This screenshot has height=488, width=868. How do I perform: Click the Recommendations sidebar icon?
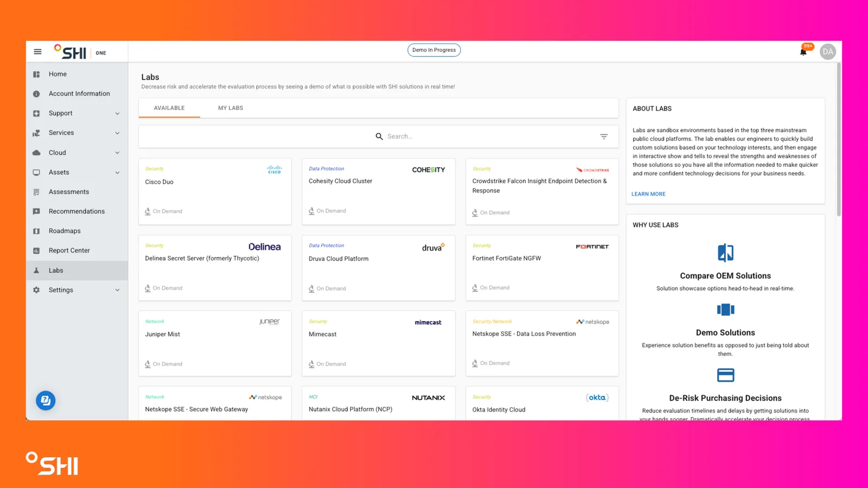pyautogui.click(x=36, y=211)
